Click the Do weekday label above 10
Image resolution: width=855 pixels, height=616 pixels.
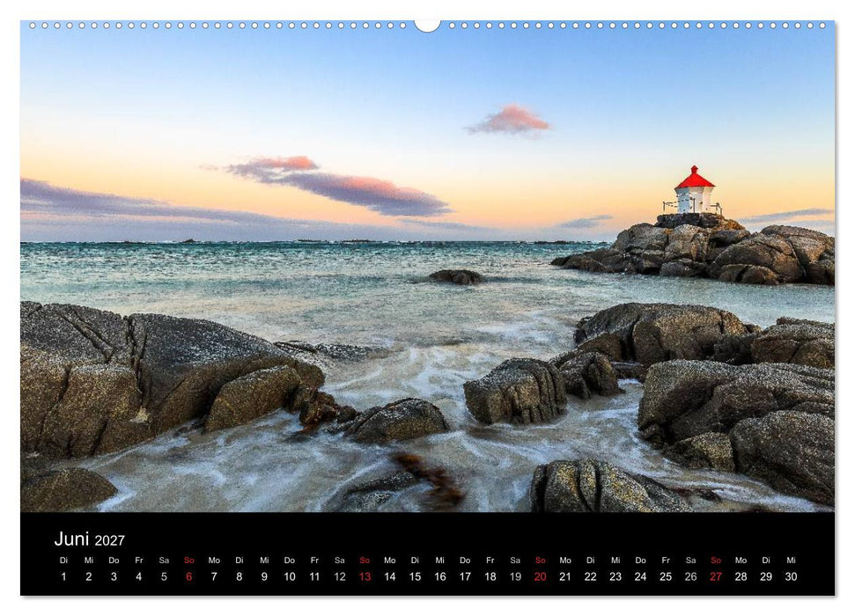[x=290, y=561]
